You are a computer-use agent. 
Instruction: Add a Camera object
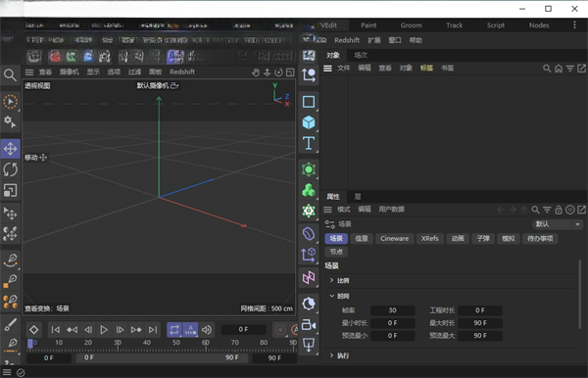click(309, 325)
